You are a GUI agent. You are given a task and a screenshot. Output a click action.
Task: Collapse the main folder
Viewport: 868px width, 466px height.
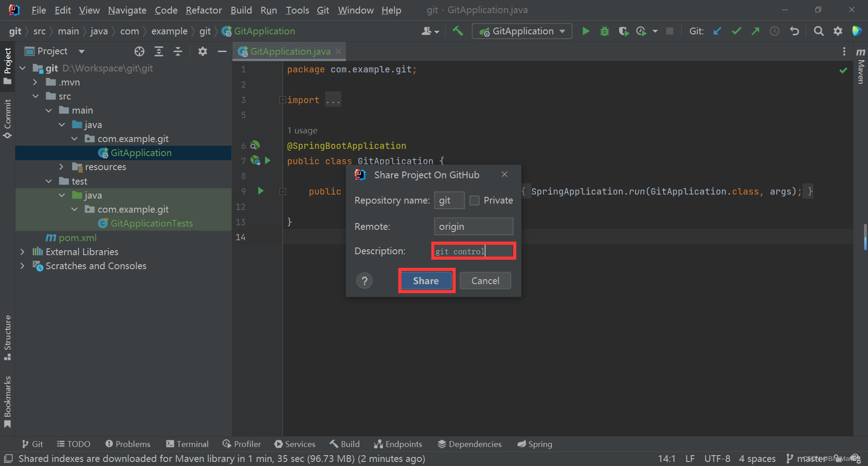click(48, 110)
